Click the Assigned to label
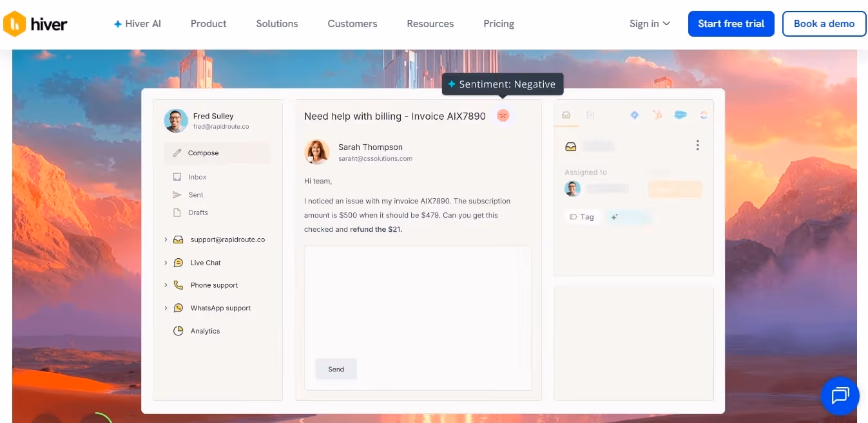 point(586,173)
